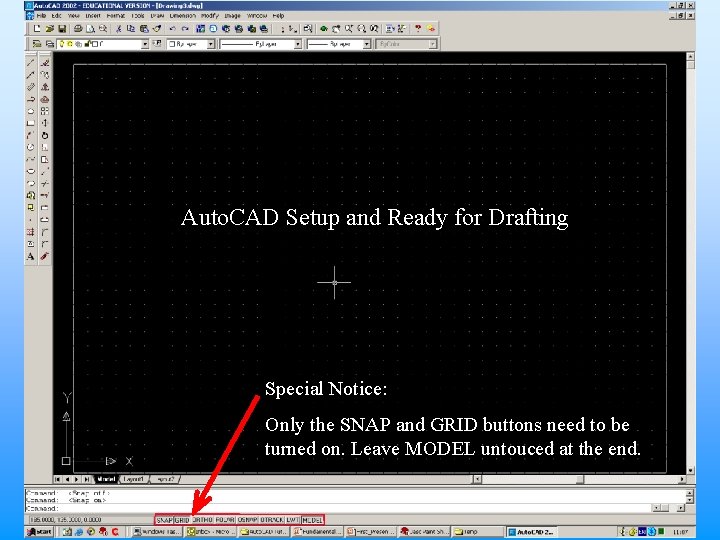Click the first-tab navigation arrow
Viewport: 720px width, 540px height.
(x=58, y=479)
